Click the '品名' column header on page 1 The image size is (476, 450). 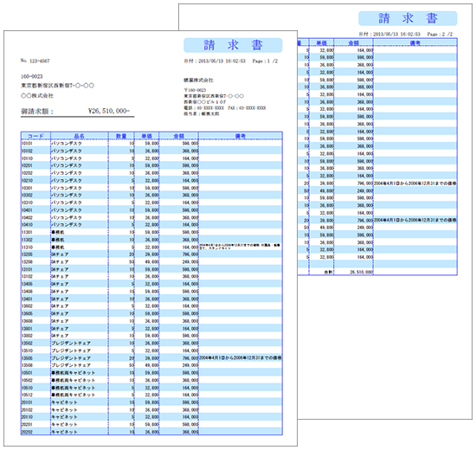(80, 136)
